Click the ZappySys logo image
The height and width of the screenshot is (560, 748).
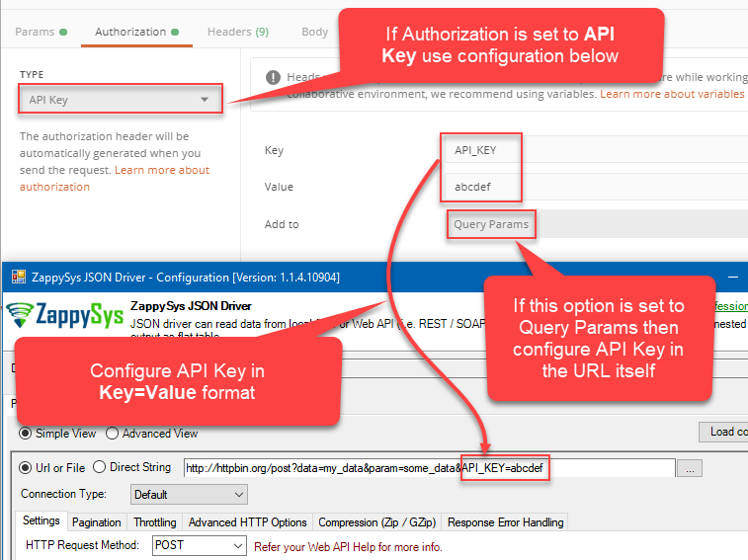(64, 316)
